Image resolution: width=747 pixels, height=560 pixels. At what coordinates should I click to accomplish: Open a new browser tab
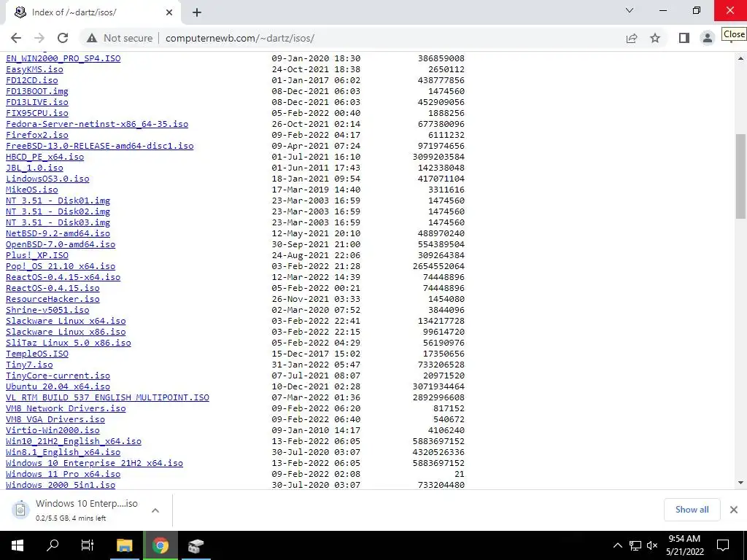pos(197,13)
